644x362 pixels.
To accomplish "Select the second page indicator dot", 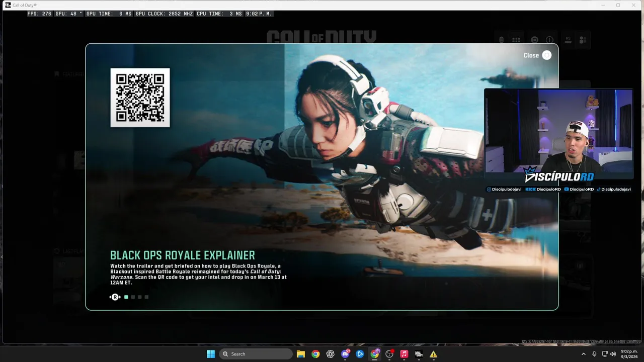I will tap(133, 297).
